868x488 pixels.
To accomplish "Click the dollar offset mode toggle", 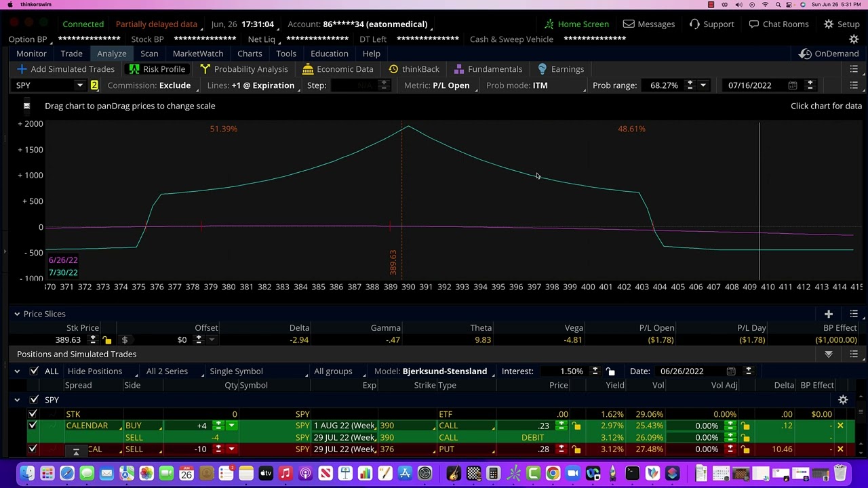I will [x=125, y=340].
